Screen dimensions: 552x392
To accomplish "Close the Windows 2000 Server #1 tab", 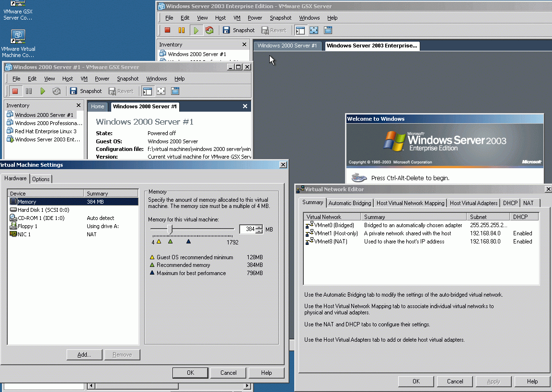I will 245,106.
